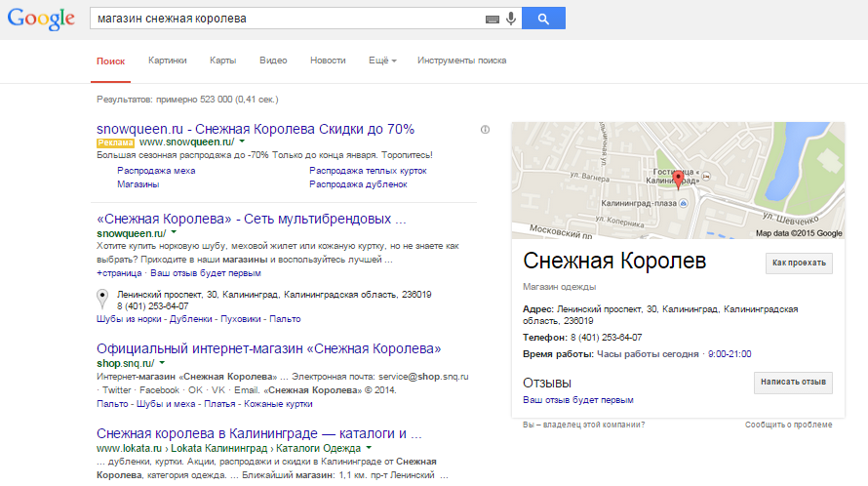
Task: Open the Платья link
Action: click(219, 404)
